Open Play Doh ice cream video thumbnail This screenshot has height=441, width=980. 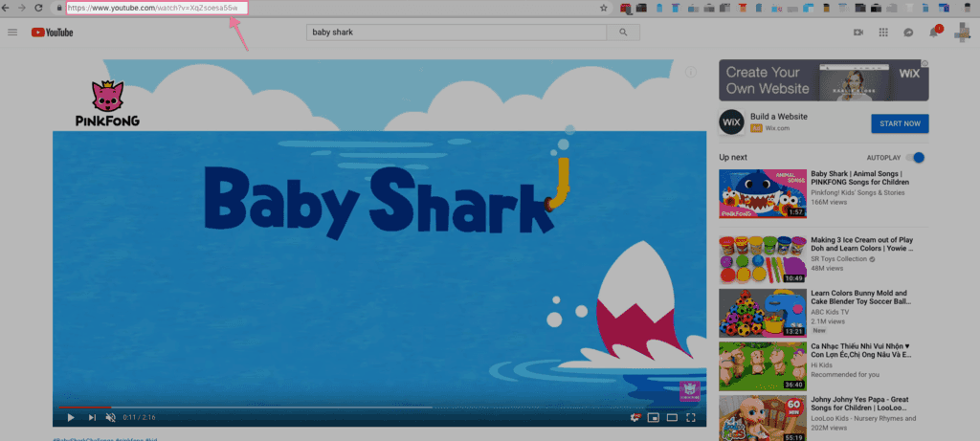pos(763,260)
